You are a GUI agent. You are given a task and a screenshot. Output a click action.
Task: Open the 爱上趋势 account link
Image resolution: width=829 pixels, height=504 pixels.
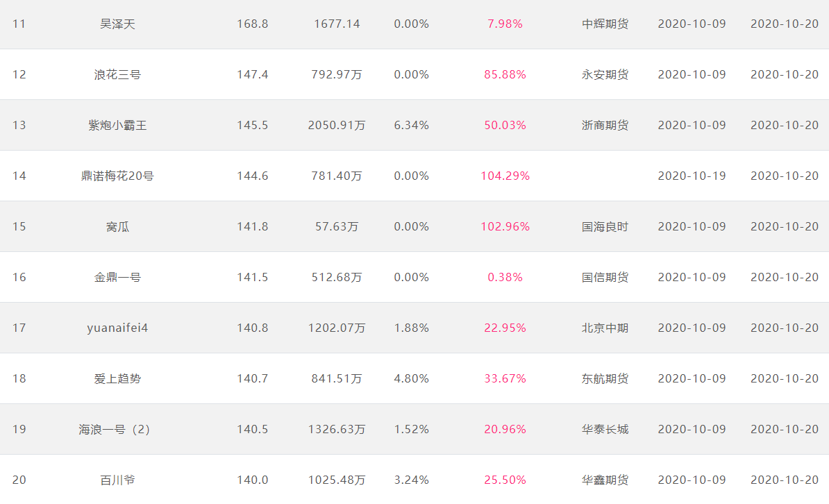[x=117, y=378]
